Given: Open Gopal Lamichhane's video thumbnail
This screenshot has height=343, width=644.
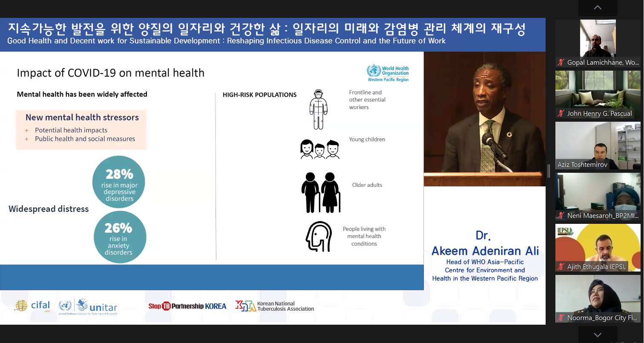Looking at the screenshot, I should click(x=598, y=43).
